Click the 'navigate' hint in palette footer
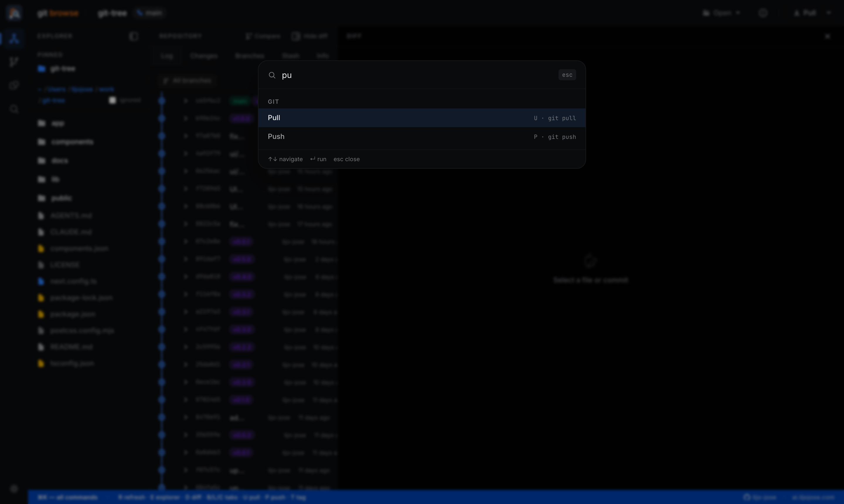This screenshot has width=844, height=504. [x=285, y=159]
